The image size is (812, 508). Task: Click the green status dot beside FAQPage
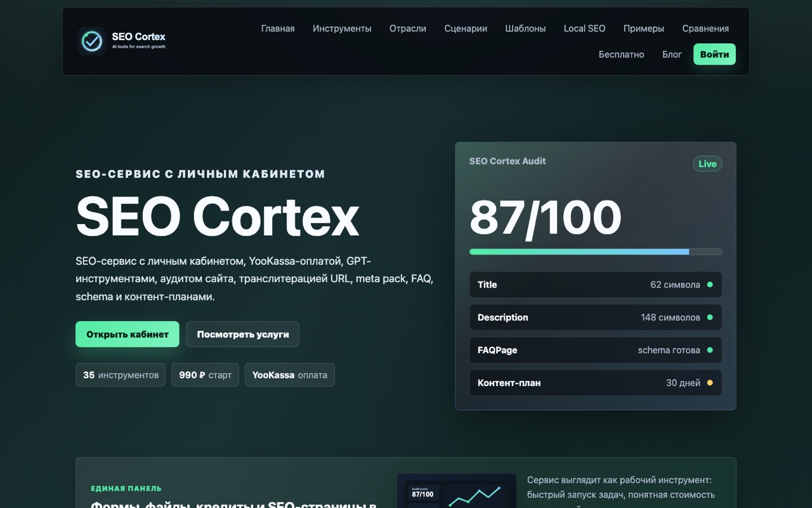pyautogui.click(x=710, y=350)
